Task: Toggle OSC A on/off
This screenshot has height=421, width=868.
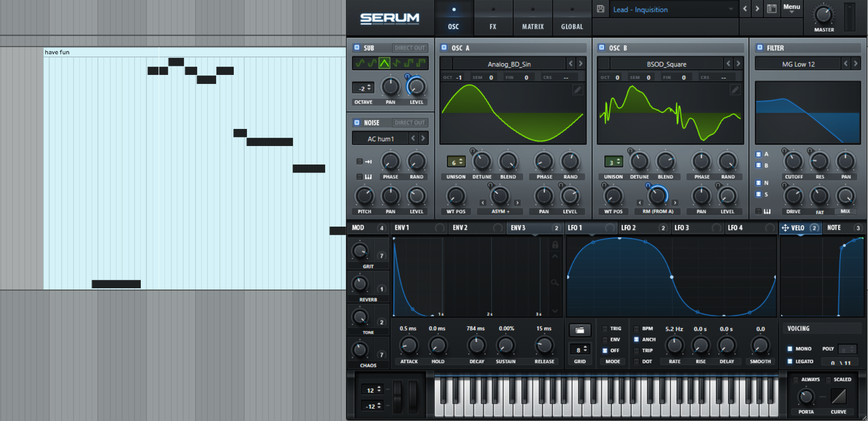Action: 444,48
